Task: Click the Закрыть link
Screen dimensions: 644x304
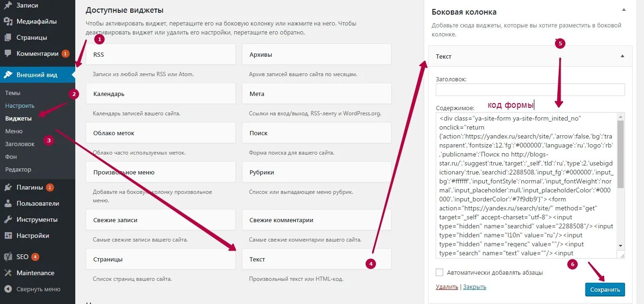Action: 474,287
